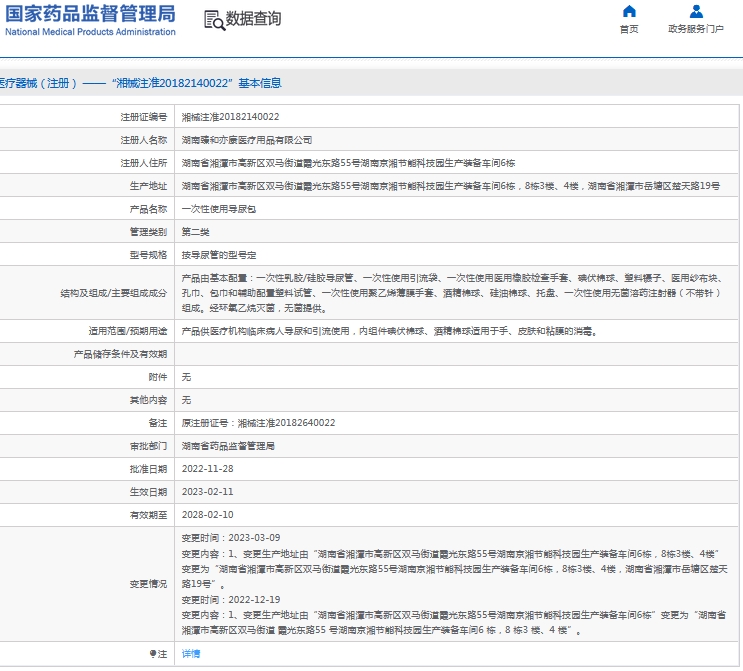Click the 注册人名称 company name value
The image size is (743, 671).
point(247,140)
